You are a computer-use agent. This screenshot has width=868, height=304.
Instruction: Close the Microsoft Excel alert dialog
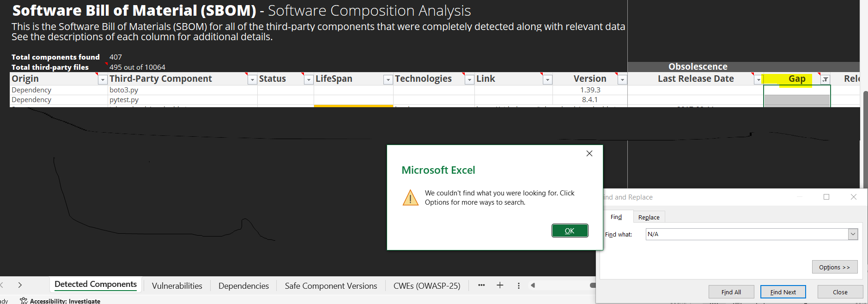pos(589,153)
